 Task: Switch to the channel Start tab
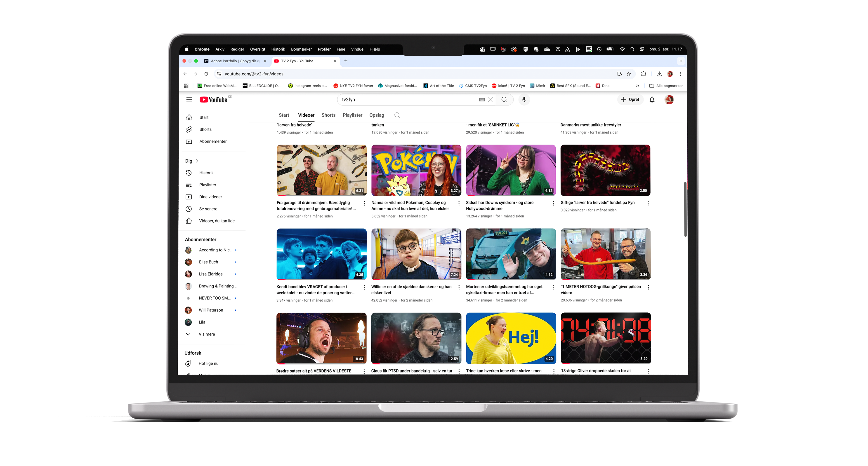coord(284,115)
